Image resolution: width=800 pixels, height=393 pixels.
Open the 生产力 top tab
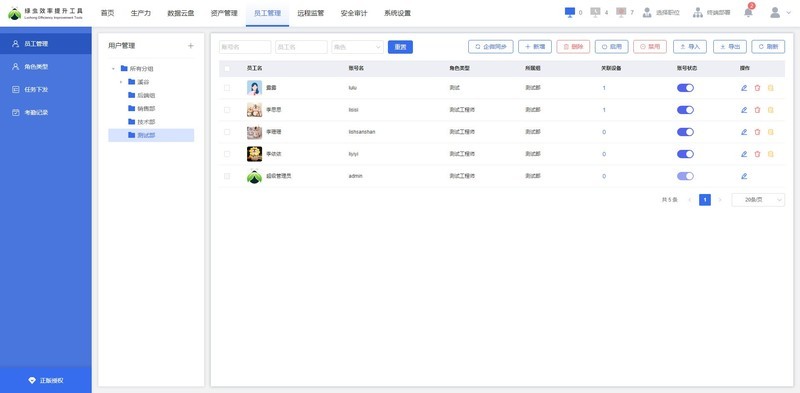[x=141, y=13]
